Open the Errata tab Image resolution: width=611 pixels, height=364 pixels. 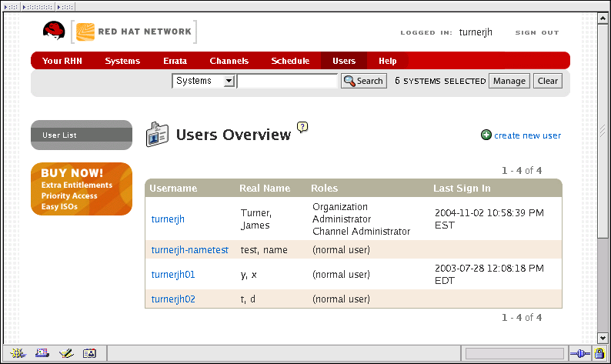point(175,61)
